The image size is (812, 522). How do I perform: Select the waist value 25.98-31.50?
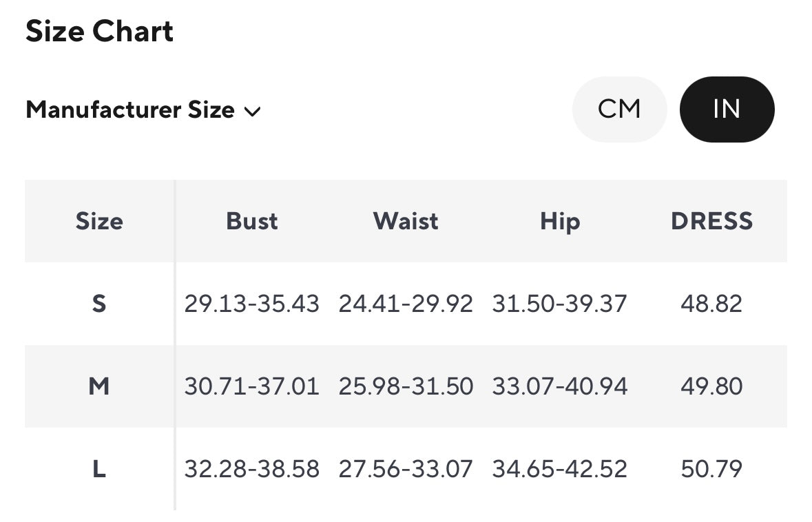[x=406, y=386]
